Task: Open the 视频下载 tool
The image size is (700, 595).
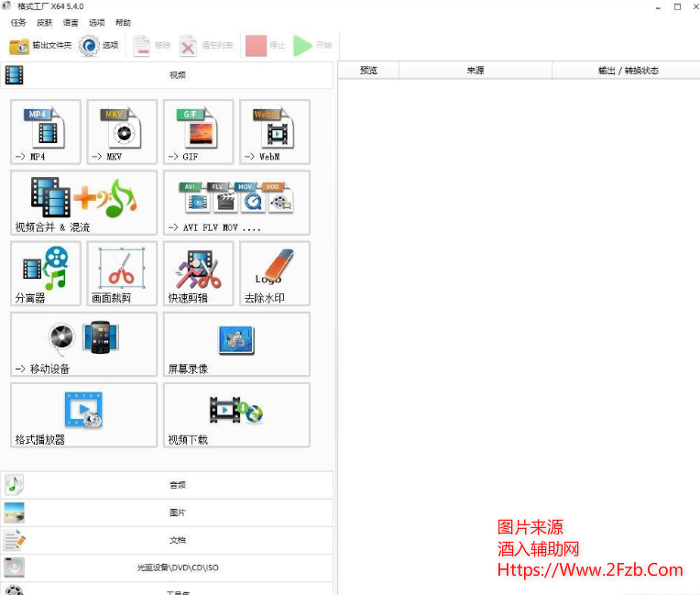Action: tap(236, 414)
